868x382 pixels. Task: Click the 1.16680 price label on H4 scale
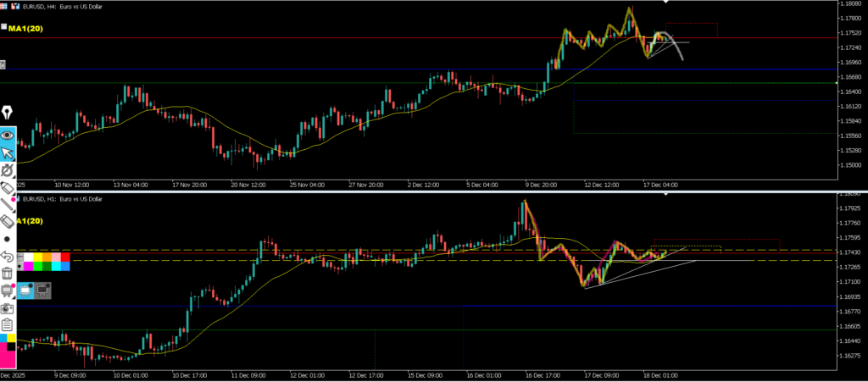click(x=849, y=77)
